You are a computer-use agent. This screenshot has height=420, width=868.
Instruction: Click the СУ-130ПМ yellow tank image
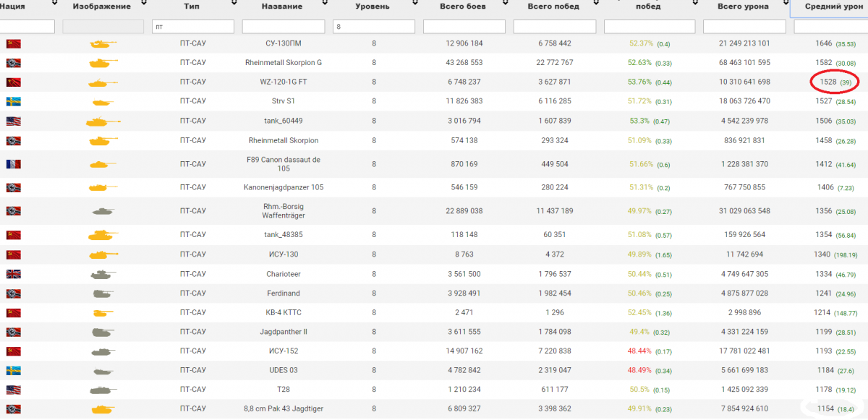click(x=103, y=44)
